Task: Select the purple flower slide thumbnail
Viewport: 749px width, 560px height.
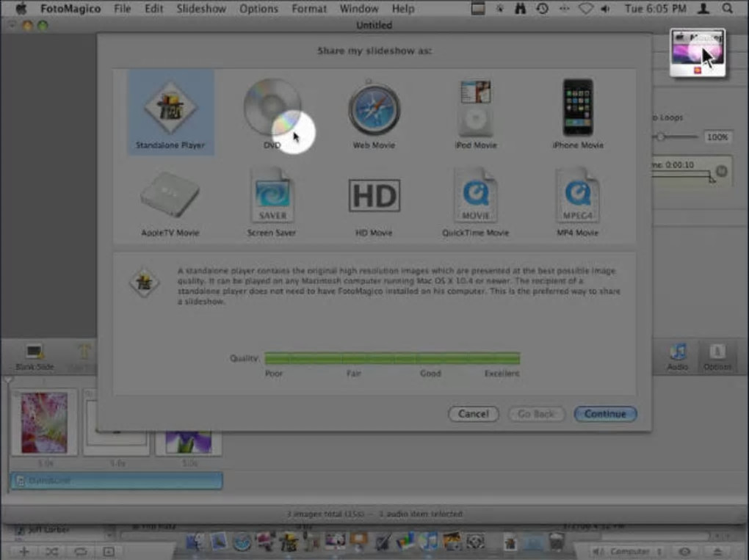Action: (189, 442)
